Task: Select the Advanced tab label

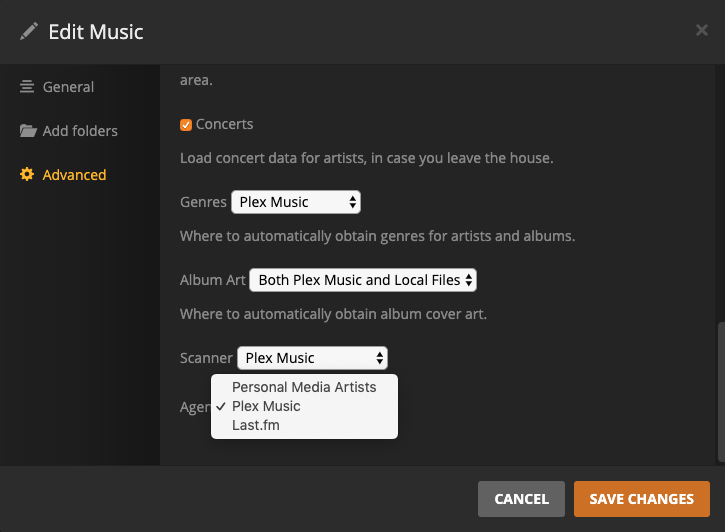Action: [x=74, y=175]
